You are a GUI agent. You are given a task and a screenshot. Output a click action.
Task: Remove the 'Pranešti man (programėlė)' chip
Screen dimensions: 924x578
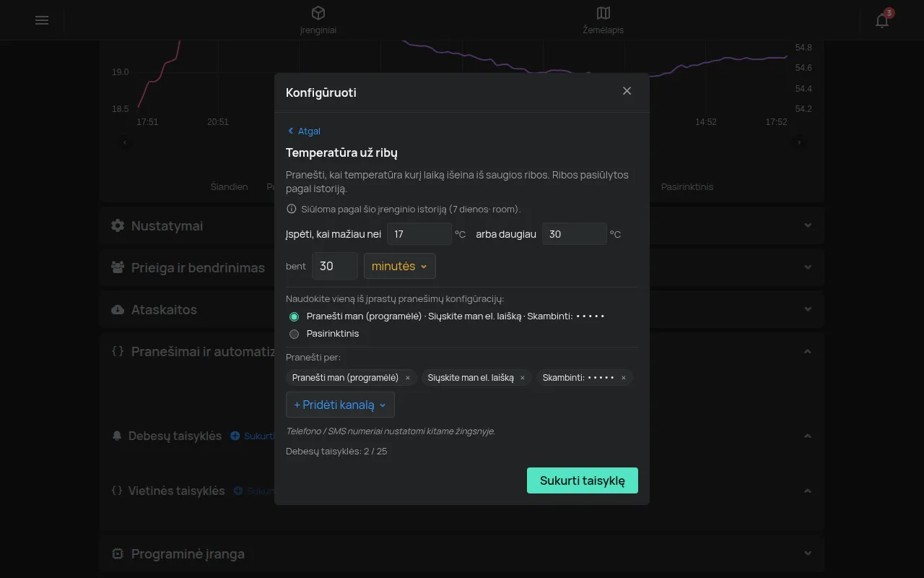(408, 378)
